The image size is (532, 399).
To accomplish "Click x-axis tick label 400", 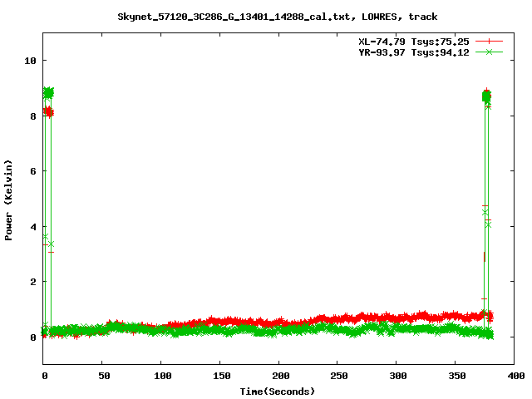I will [515, 376].
